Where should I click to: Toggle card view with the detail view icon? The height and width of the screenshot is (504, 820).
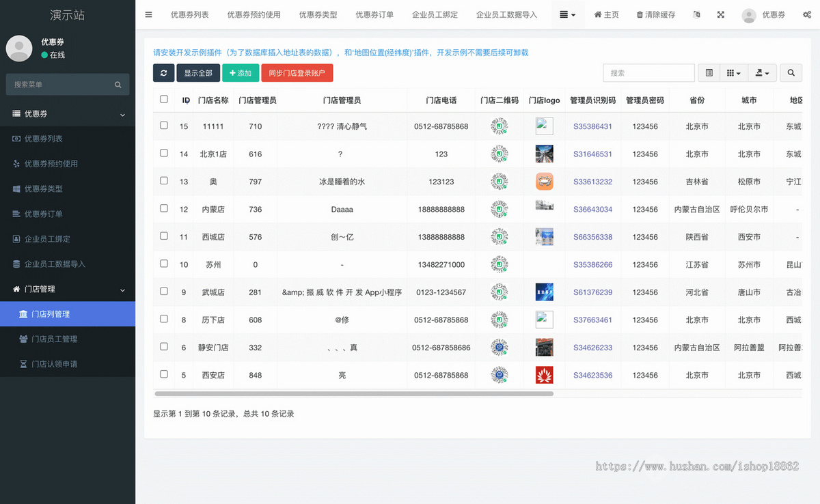[x=709, y=72]
